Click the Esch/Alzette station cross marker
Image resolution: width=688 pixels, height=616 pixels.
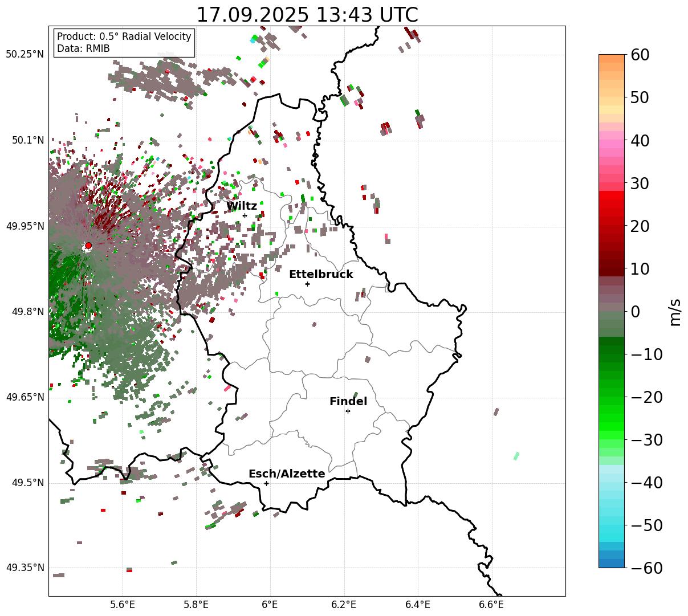click(266, 483)
